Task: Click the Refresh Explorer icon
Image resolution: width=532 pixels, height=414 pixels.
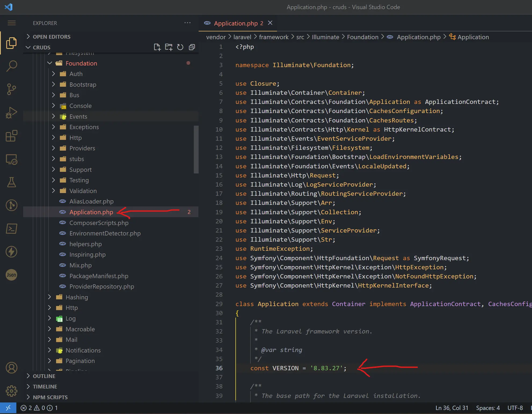Action: click(180, 47)
